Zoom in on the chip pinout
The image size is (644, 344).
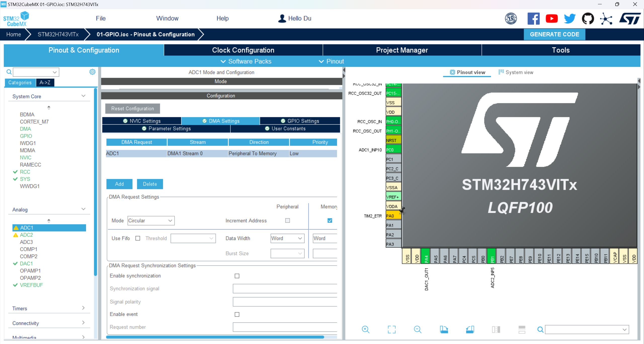[x=365, y=329]
